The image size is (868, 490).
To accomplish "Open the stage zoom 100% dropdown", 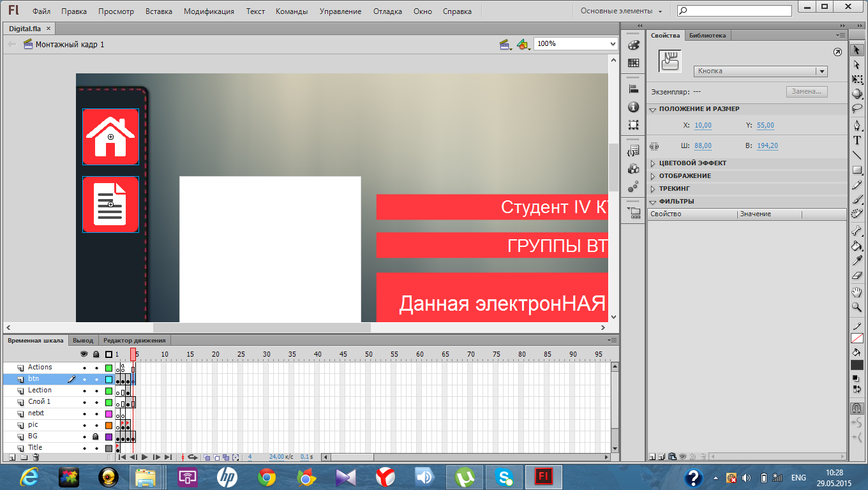I will pyautogui.click(x=576, y=43).
